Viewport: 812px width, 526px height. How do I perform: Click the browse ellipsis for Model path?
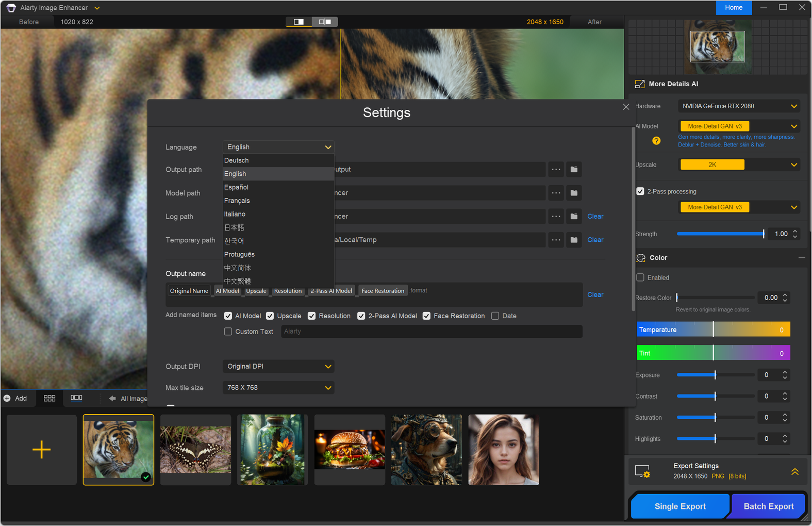pos(556,193)
